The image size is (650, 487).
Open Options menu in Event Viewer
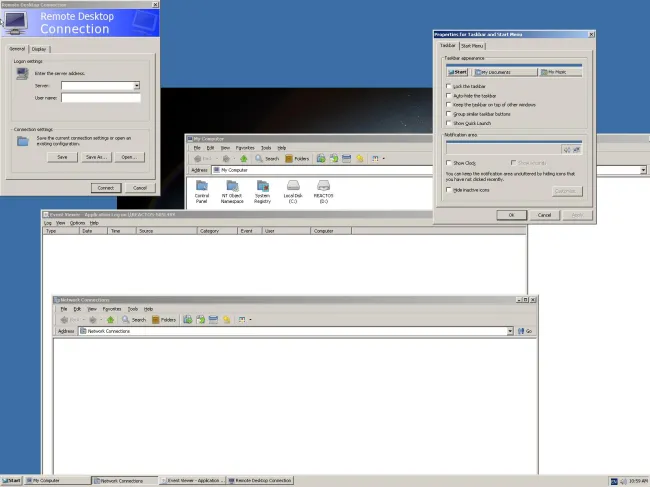click(77, 223)
